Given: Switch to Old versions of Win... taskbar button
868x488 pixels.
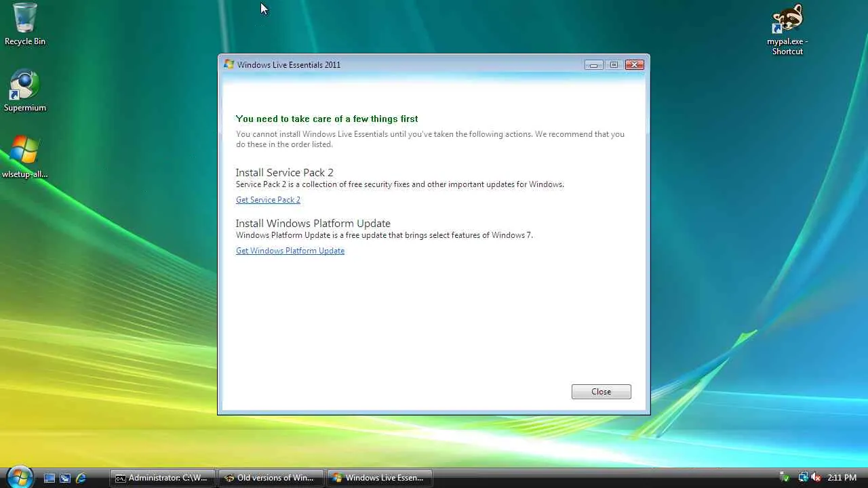Looking at the screenshot, I should pyautogui.click(x=271, y=478).
